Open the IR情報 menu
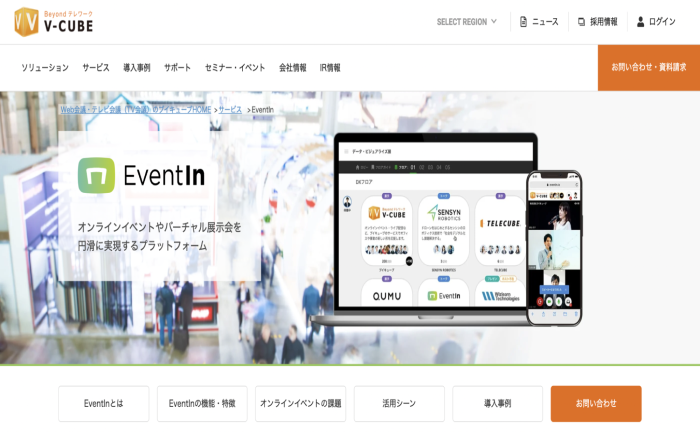The image size is (700, 432). click(x=330, y=67)
